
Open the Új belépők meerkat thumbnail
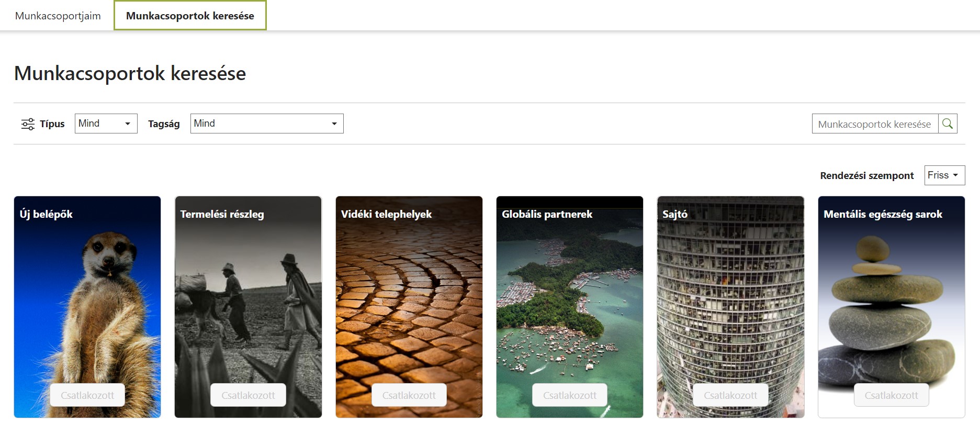click(87, 307)
